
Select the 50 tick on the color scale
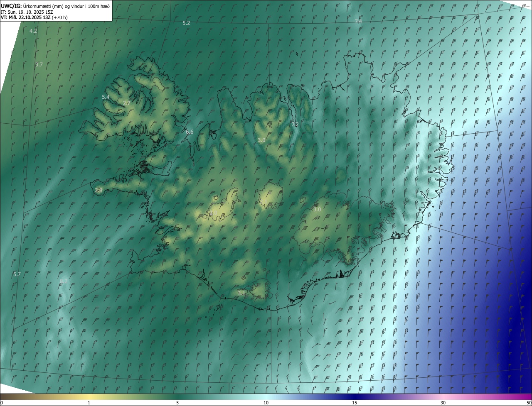[529, 403]
